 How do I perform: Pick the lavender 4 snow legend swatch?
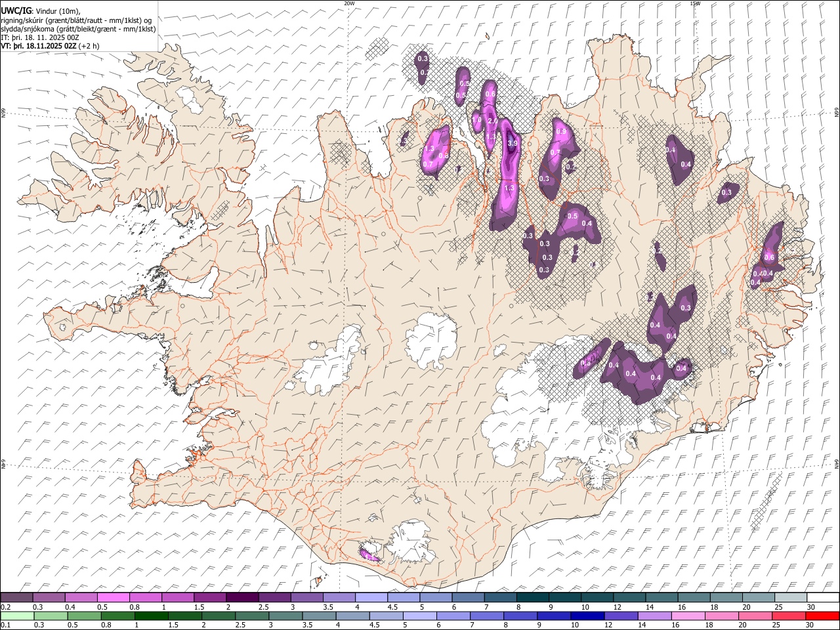pyautogui.click(x=371, y=598)
